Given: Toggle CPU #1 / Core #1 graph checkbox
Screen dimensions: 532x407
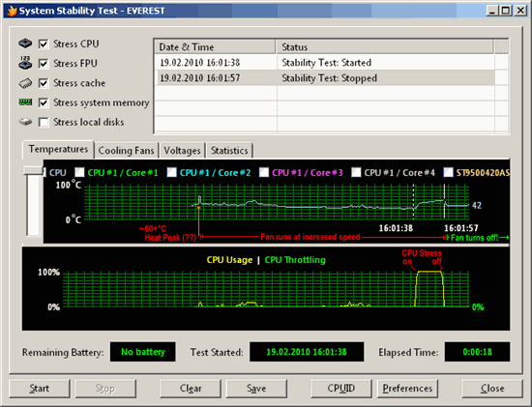Looking at the screenshot, I should [79, 172].
